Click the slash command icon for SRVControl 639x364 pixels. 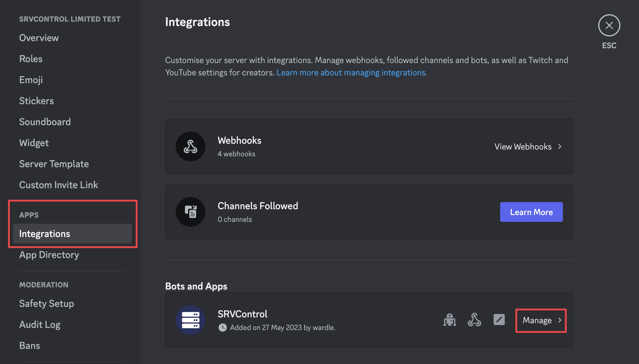pos(499,320)
